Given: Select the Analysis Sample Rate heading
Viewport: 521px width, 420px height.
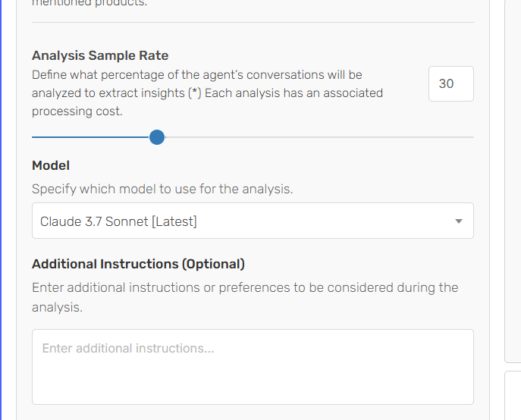Looking at the screenshot, I should 100,55.
